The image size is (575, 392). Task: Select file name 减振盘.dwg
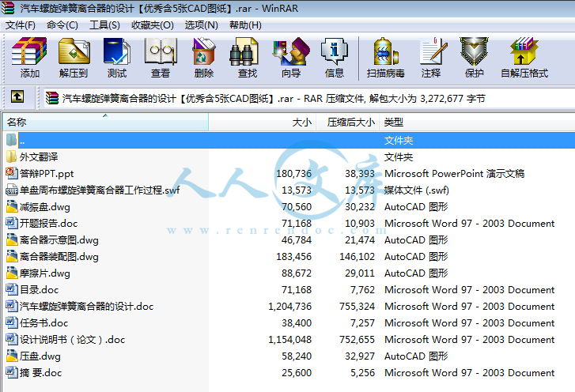45,207
